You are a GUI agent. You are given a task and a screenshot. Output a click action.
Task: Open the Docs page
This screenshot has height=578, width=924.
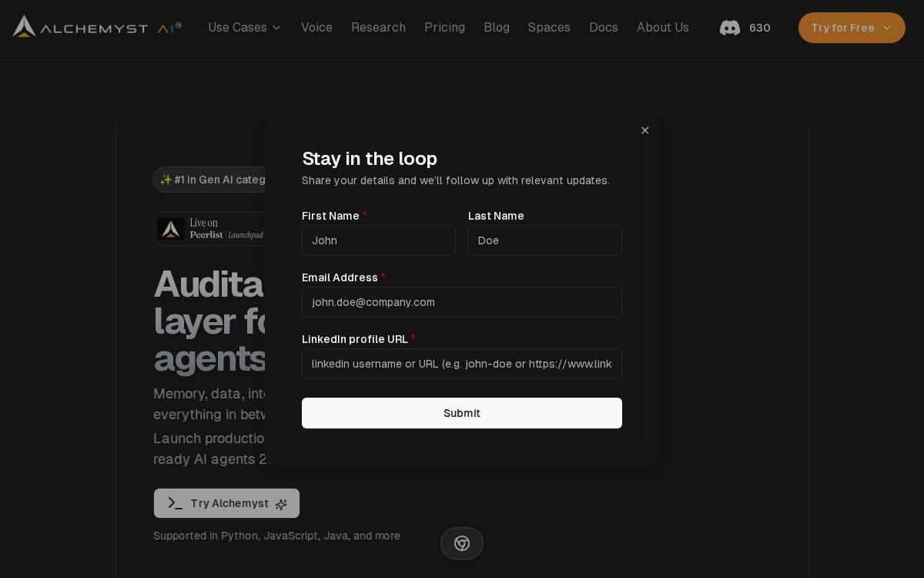[604, 28]
